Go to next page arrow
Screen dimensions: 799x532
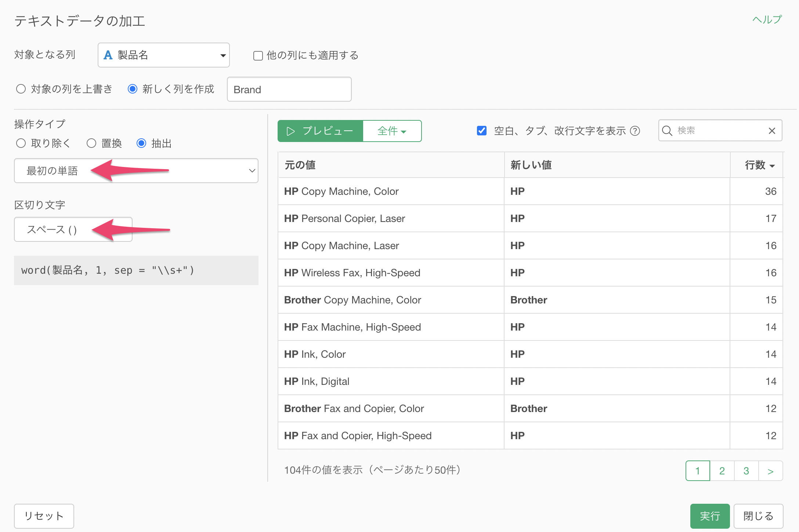[770, 471]
